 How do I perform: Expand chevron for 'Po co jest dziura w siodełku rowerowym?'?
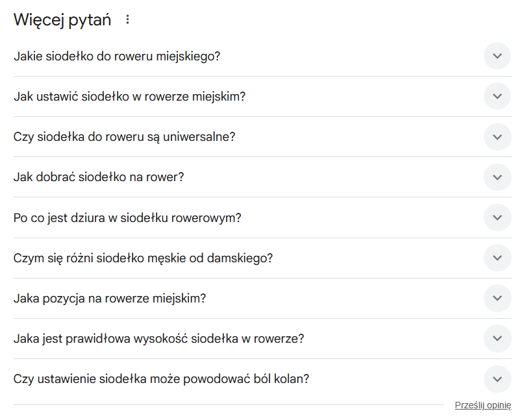497,217
